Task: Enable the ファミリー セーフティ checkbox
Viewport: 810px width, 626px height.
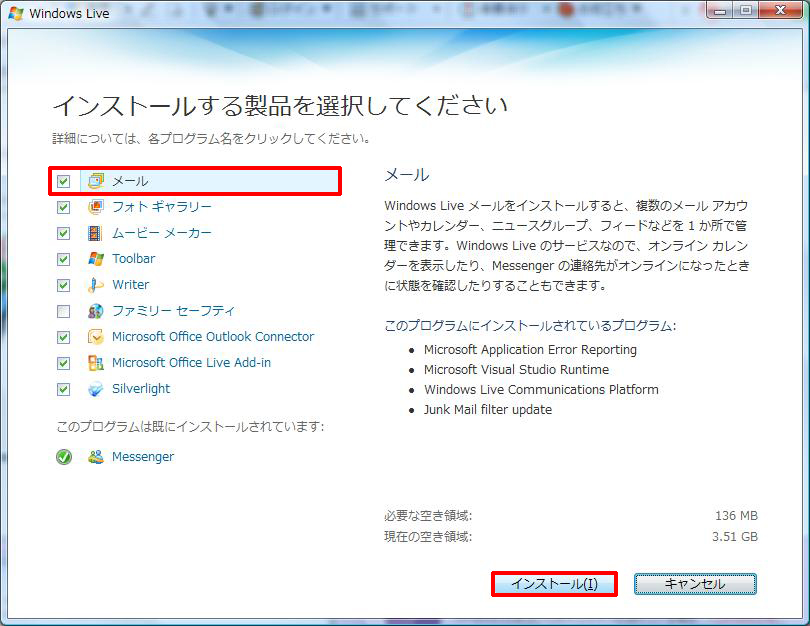Action: (x=64, y=311)
